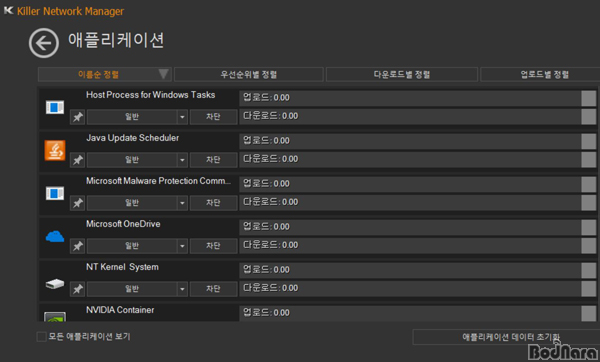
Task: Open priority dropdown for Java Update Scheduler
Action: [182, 160]
